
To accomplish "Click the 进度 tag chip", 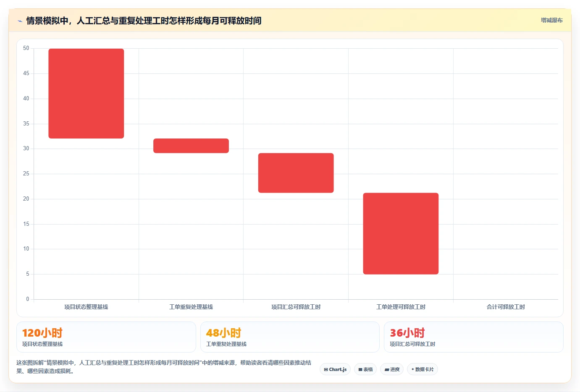I will point(392,369).
